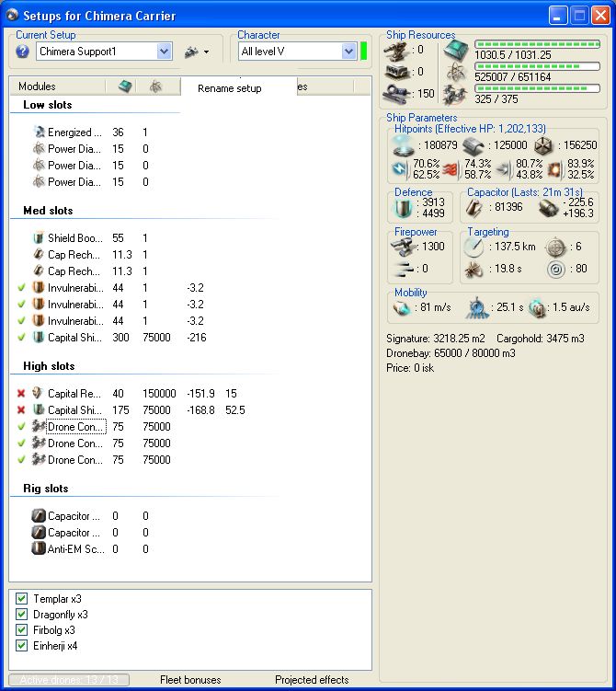Screen dimensions: 616x691
Task: Uncheck the Einherji x4 drone checkbox
Action: [21, 646]
